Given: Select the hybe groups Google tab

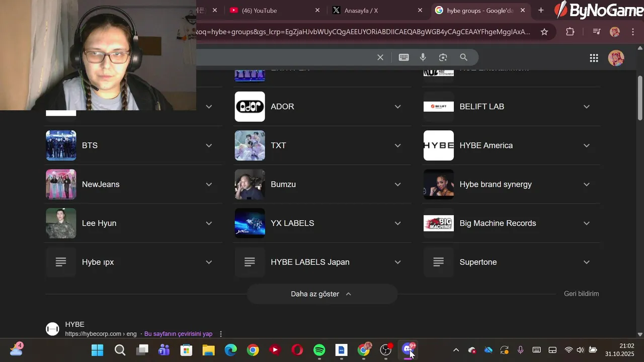Looking at the screenshot, I should click(480, 11).
